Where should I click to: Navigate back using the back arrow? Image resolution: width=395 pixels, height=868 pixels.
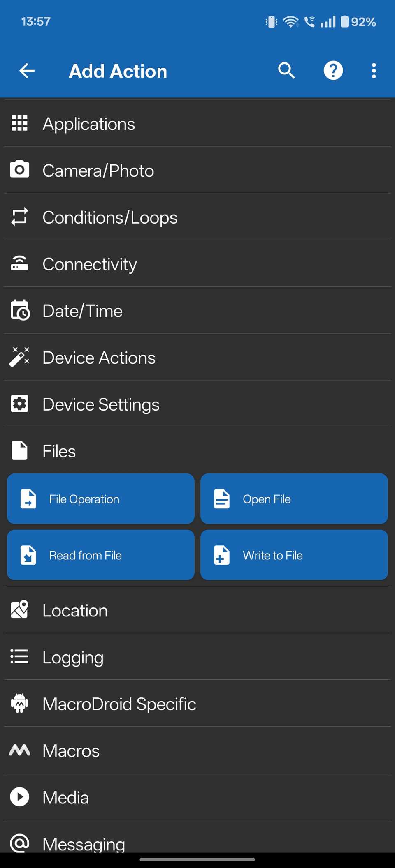pyautogui.click(x=26, y=70)
